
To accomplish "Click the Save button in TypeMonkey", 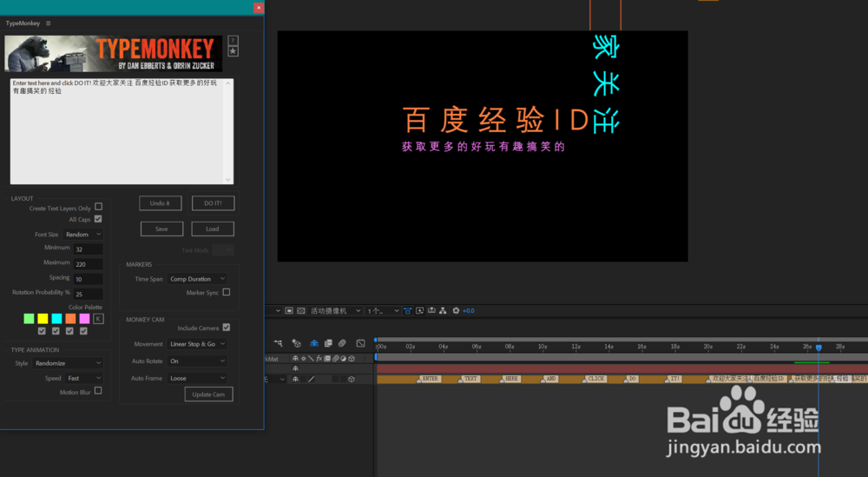I will click(x=161, y=229).
